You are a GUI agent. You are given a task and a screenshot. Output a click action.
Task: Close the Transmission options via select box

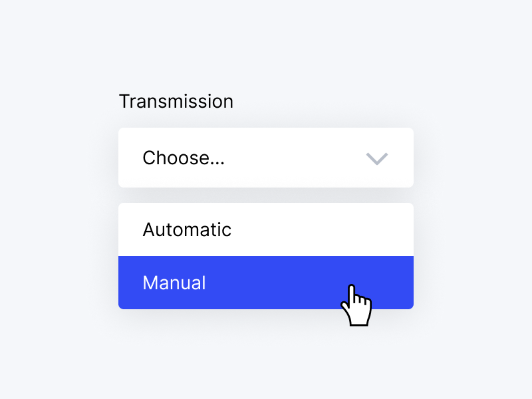[x=266, y=158]
